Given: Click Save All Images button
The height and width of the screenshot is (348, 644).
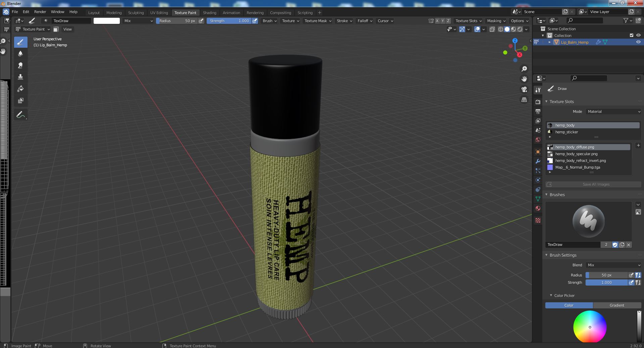Looking at the screenshot, I should coord(593,184).
